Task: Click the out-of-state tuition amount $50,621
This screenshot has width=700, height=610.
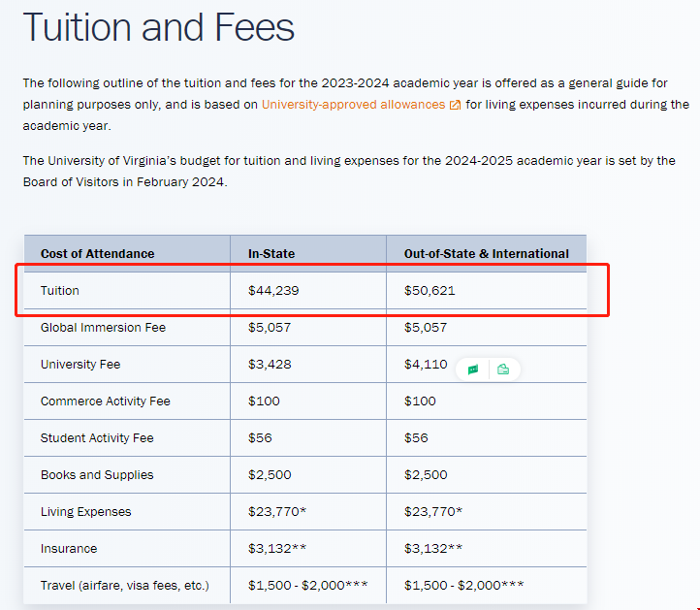Action: pos(430,290)
